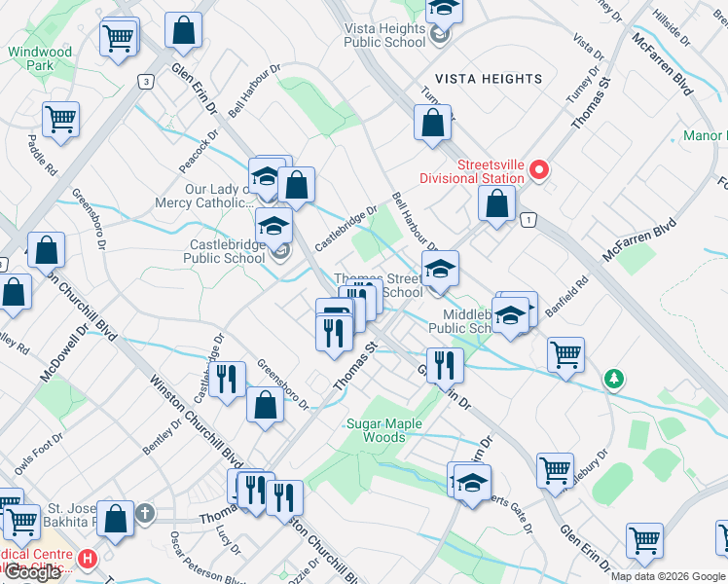Image resolution: width=728 pixels, height=584 pixels.
Task: Click the Vista Heights Public School label
Action: point(384,35)
